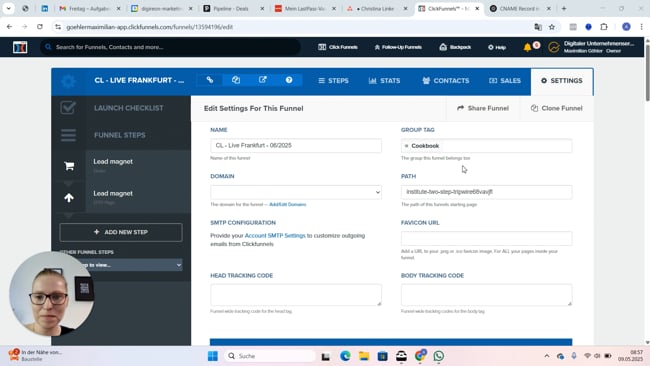Click Body Tracking Code textarea
Image resolution: width=650 pixels, height=366 pixels.
(486, 295)
